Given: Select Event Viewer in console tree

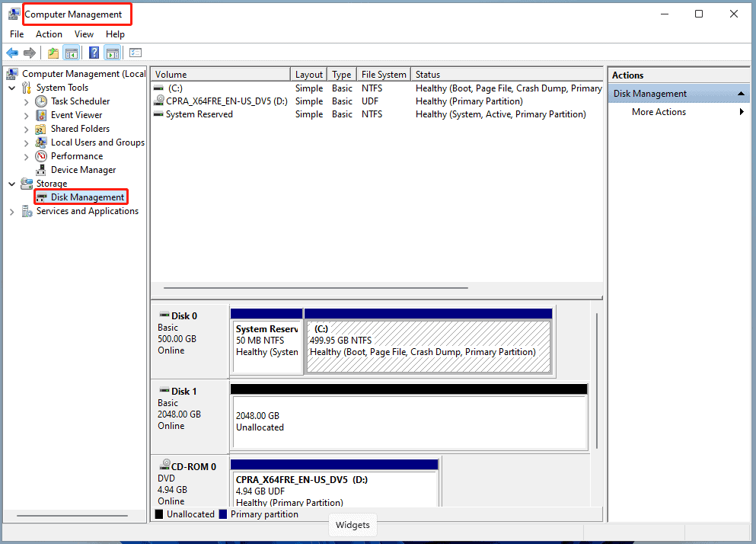Looking at the screenshot, I should (76, 115).
